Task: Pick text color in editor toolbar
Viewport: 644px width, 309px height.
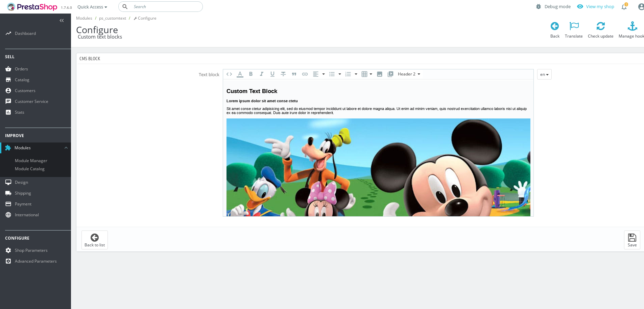Action: point(240,74)
